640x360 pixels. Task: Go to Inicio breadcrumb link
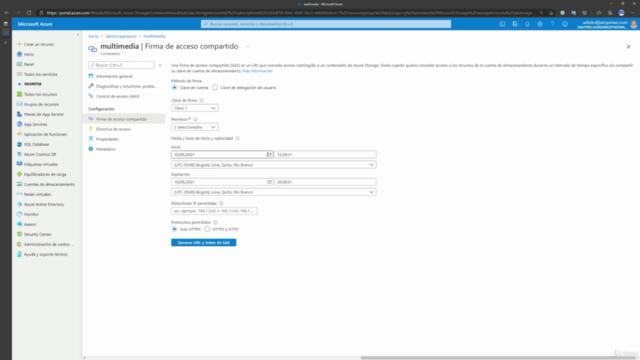pos(94,36)
